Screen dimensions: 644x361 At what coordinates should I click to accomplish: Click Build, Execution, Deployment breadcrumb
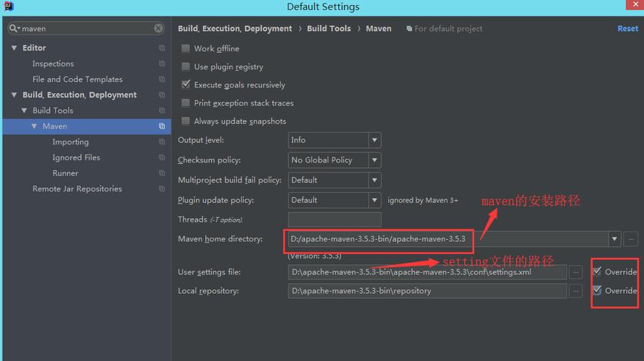(x=235, y=28)
